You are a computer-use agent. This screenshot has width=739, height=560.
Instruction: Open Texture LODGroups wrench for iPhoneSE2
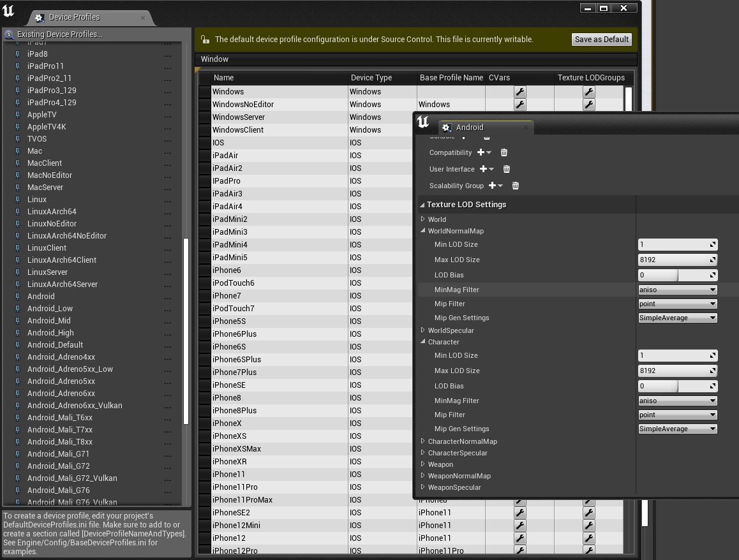(x=588, y=512)
